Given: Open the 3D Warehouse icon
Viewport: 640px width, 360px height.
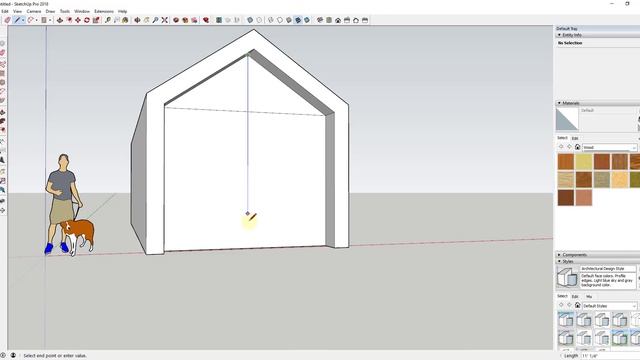Looking at the screenshot, I should [176, 20].
